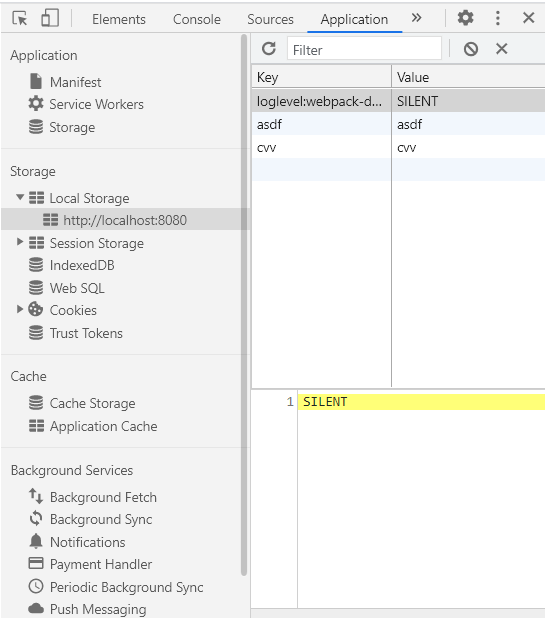
Task: Select the cvv key row
Action: 398,148
